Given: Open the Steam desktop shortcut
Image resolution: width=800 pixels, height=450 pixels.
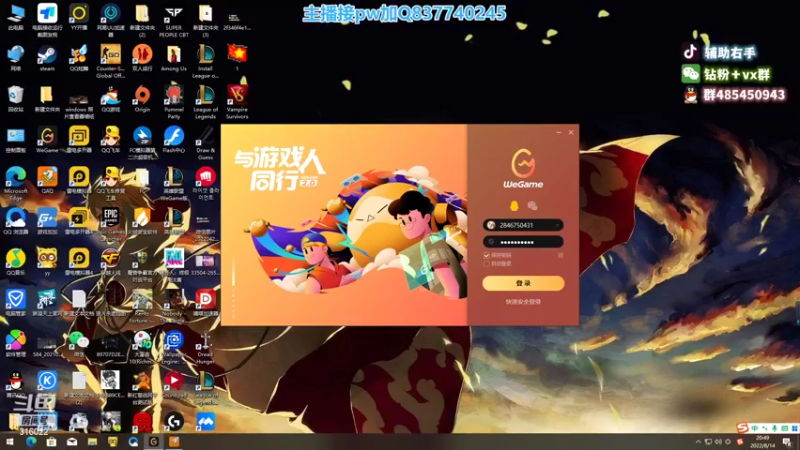Looking at the screenshot, I should [x=47, y=58].
